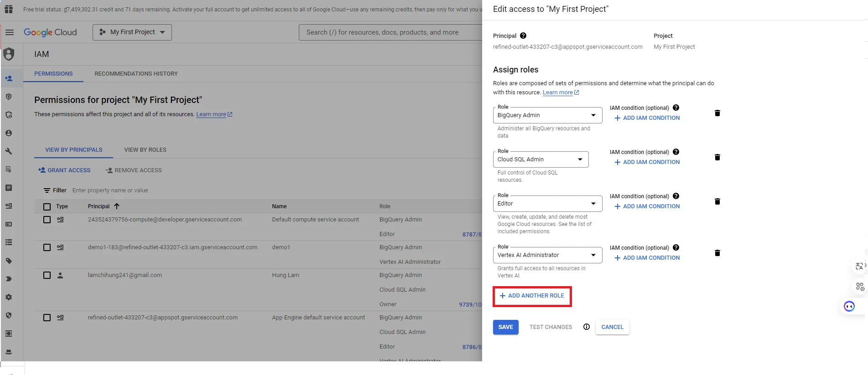The height and width of the screenshot is (375, 868).
Task: Click info icon next to Test Changes
Action: (x=587, y=327)
